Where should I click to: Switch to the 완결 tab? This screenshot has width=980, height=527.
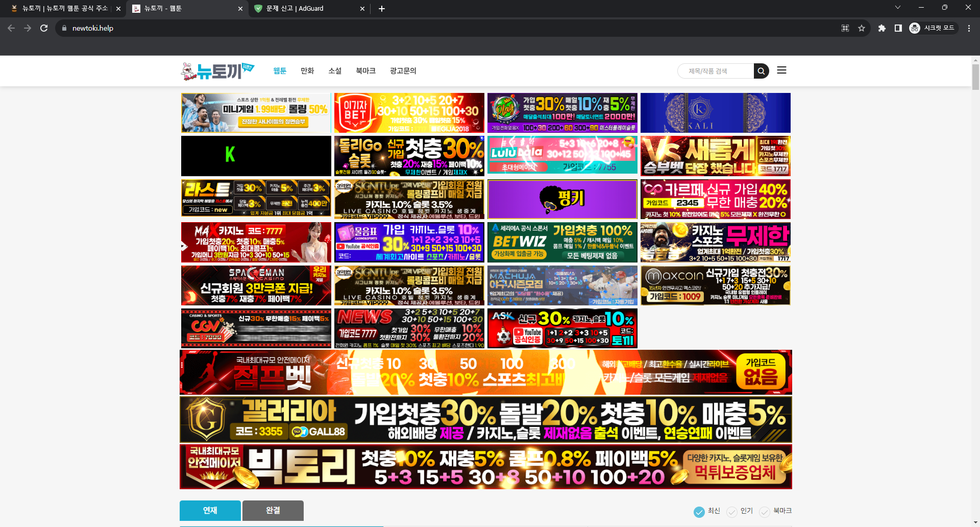(273, 511)
